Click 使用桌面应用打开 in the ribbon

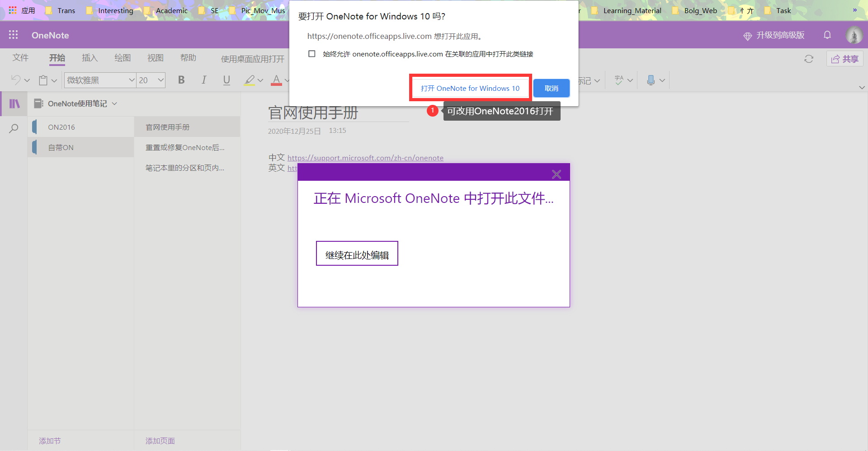tap(253, 59)
